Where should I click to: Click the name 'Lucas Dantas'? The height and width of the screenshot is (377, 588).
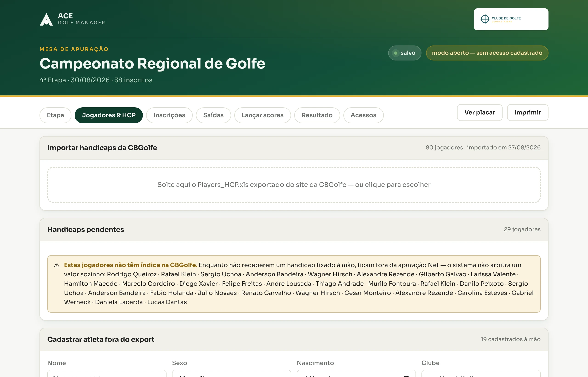pyautogui.click(x=167, y=302)
